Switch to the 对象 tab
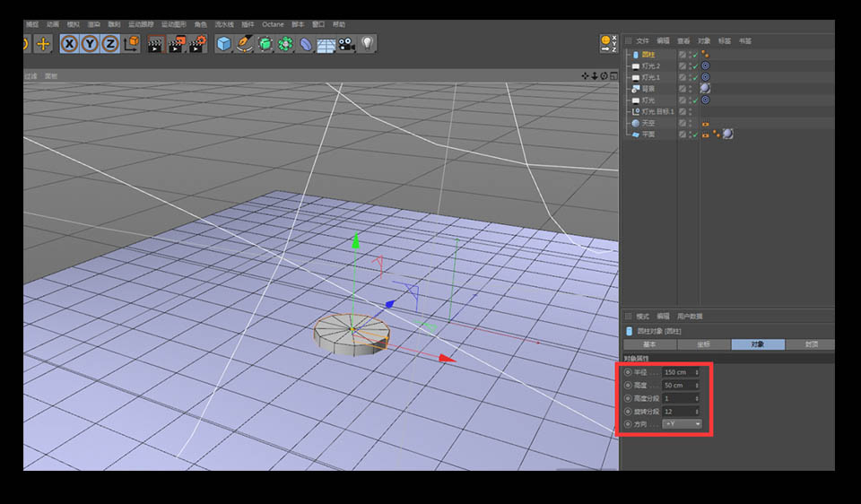861x504 pixels. (x=758, y=344)
